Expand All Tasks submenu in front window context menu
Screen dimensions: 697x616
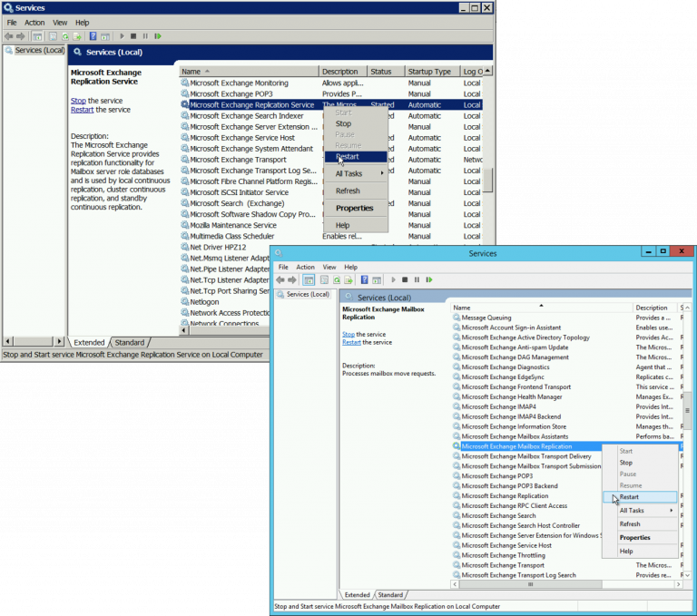tap(640, 511)
